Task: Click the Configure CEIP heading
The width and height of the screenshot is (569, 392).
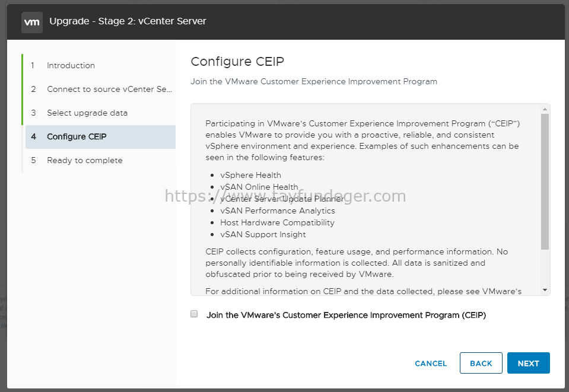Action: (x=237, y=62)
